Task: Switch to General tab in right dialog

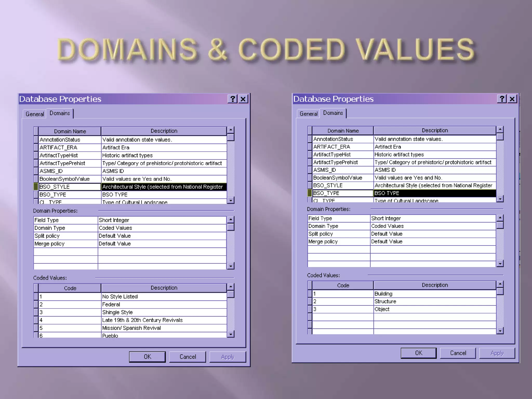Action: (x=308, y=114)
